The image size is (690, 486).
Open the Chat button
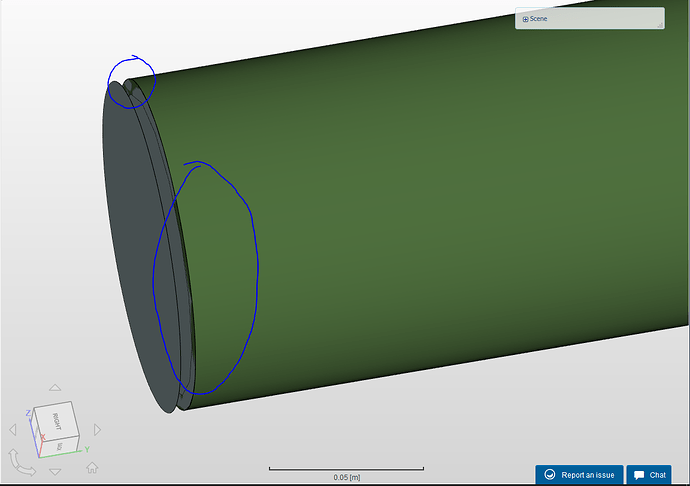pyautogui.click(x=649, y=475)
